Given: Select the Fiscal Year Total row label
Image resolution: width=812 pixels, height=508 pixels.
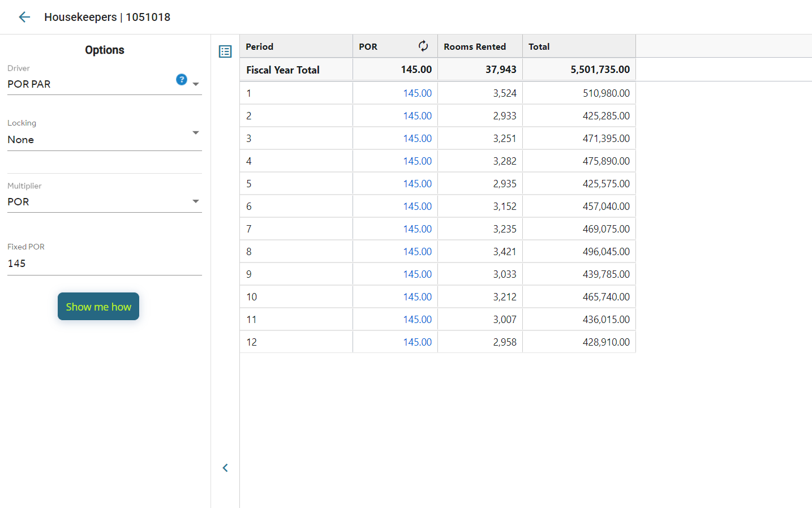Looking at the screenshot, I should (x=283, y=70).
